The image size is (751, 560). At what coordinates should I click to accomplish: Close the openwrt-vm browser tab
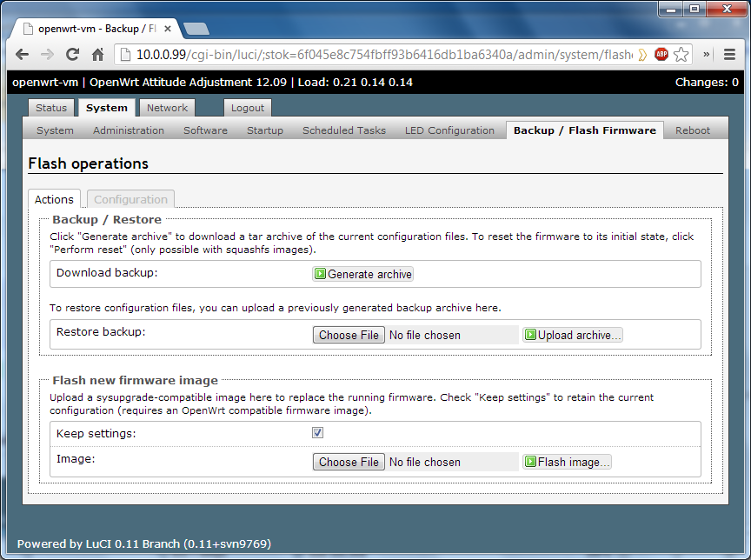tap(168, 29)
